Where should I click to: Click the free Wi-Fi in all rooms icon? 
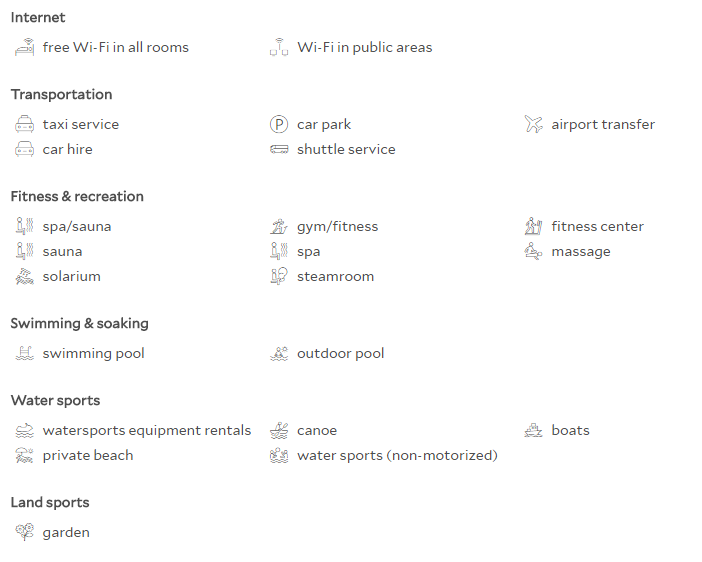pyautogui.click(x=24, y=47)
